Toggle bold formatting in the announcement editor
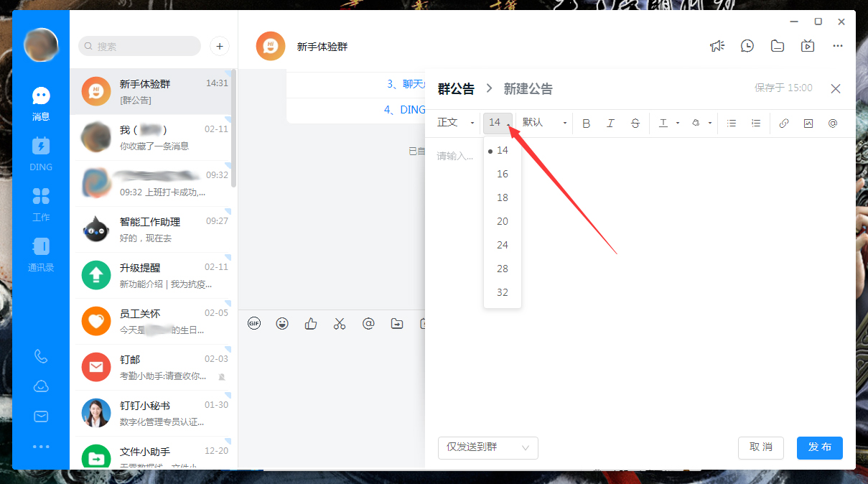The width and height of the screenshot is (868, 484). (x=587, y=123)
